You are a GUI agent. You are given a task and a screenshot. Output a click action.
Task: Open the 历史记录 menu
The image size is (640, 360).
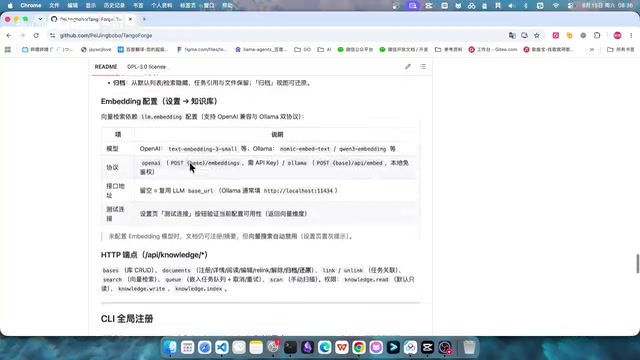(114, 6)
